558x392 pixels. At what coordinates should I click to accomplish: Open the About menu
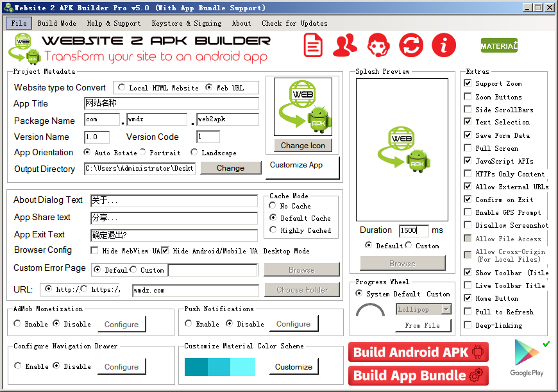(x=241, y=23)
